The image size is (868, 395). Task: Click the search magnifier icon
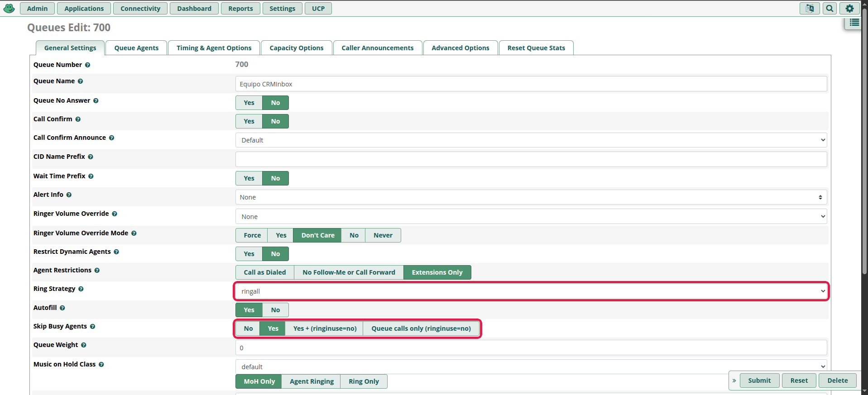click(x=830, y=8)
